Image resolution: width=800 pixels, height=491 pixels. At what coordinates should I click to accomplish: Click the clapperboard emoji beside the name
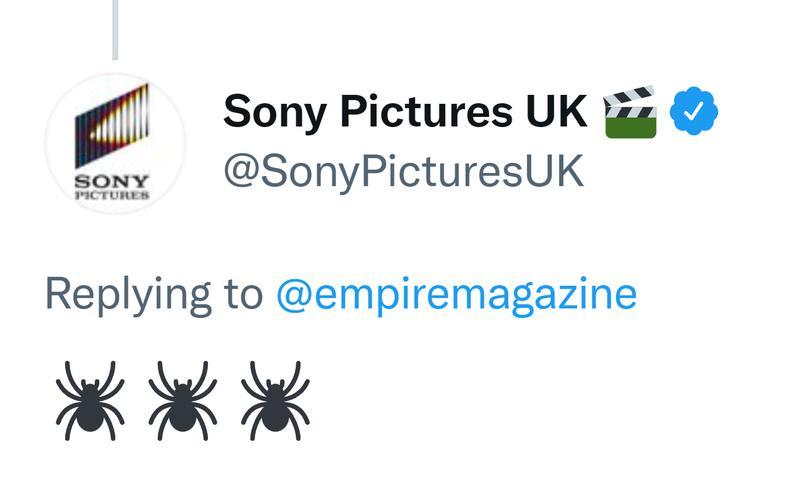[x=630, y=112]
